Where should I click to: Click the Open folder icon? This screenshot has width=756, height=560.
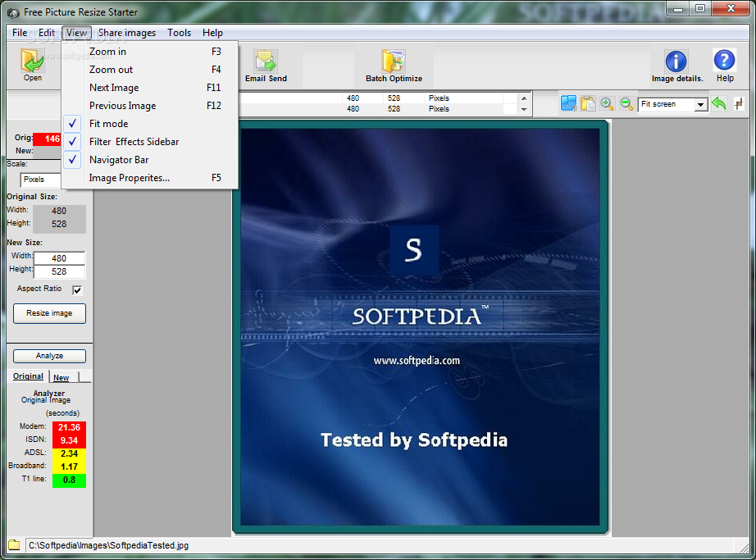point(32,61)
